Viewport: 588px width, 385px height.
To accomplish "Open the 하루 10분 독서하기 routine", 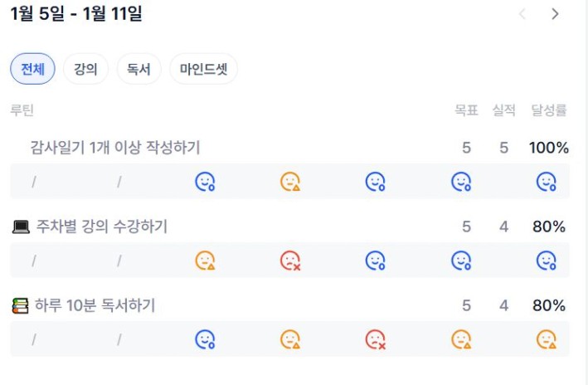I will (x=95, y=306).
